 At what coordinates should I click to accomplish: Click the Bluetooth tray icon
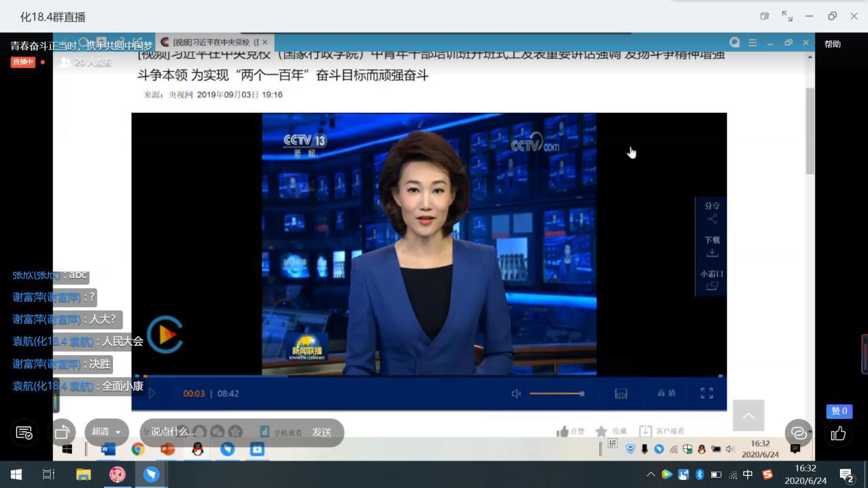point(699,474)
